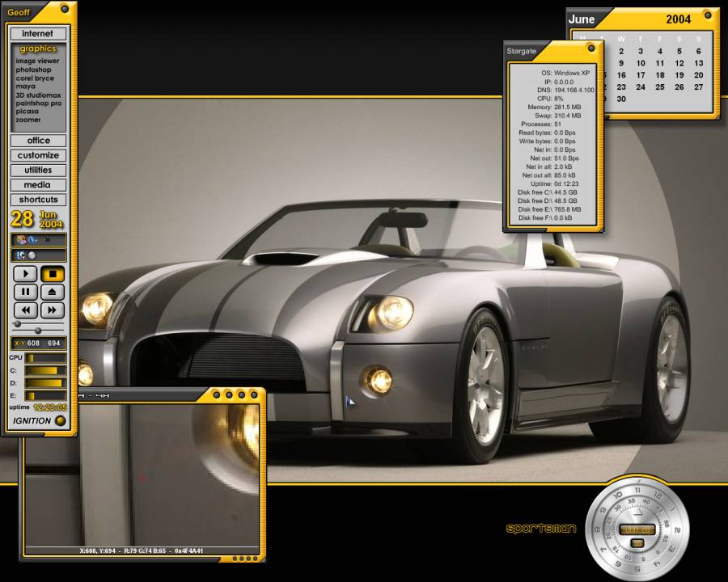The height and width of the screenshot is (582, 728).
Task: Click the Disk free C:\ value 44.5 GB
Action: (x=565, y=192)
